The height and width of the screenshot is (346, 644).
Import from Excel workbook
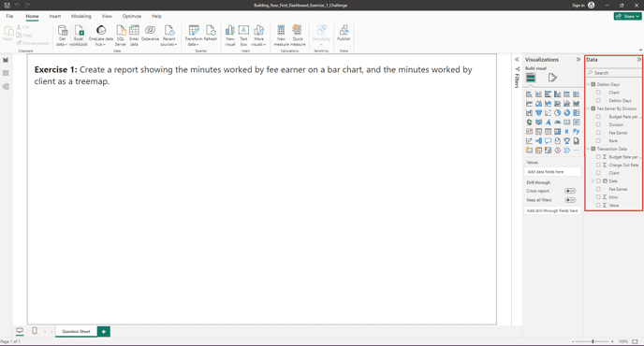(79, 36)
